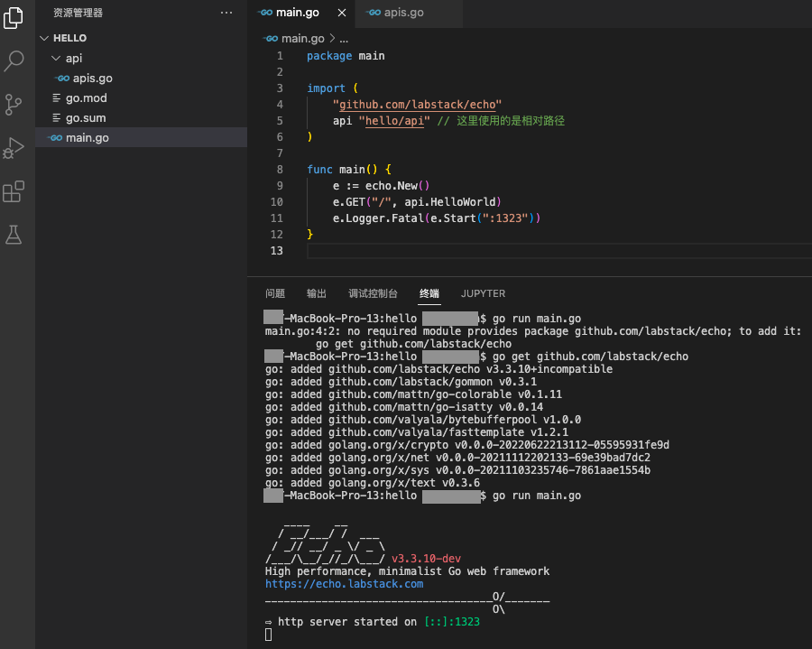This screenshot has width=812, height=649.
Task: Select main.go in the file explorer
Action: point(141,138)
